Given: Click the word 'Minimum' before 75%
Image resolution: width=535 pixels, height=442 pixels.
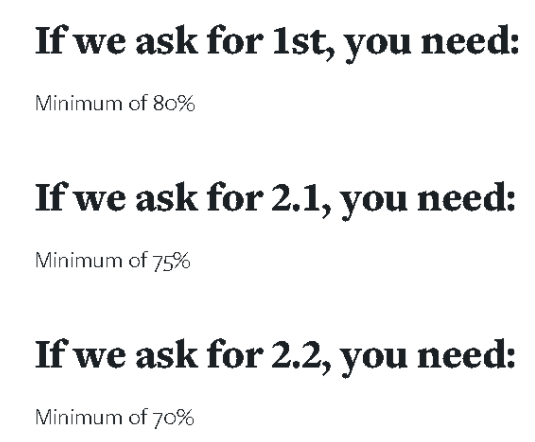Looking at the screenshot, I should pyautogui.click(x=78, y=260).
